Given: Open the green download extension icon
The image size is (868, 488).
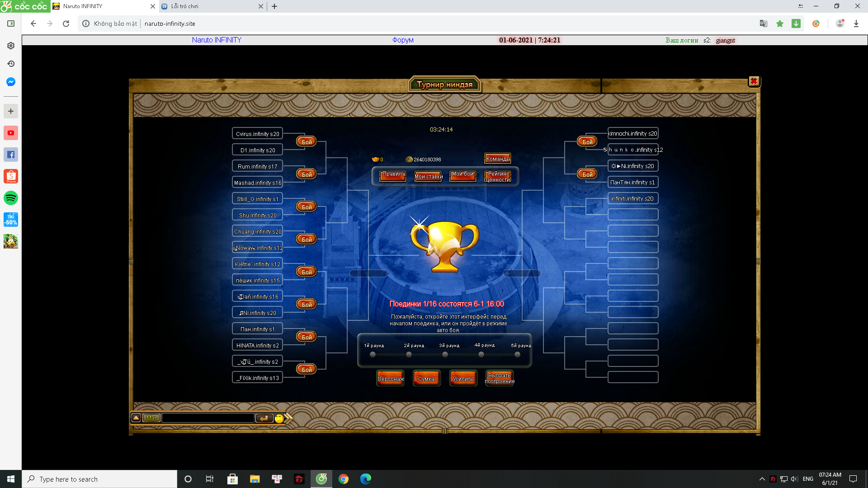Looking at the screenshot, I should [x=796, y=23].
